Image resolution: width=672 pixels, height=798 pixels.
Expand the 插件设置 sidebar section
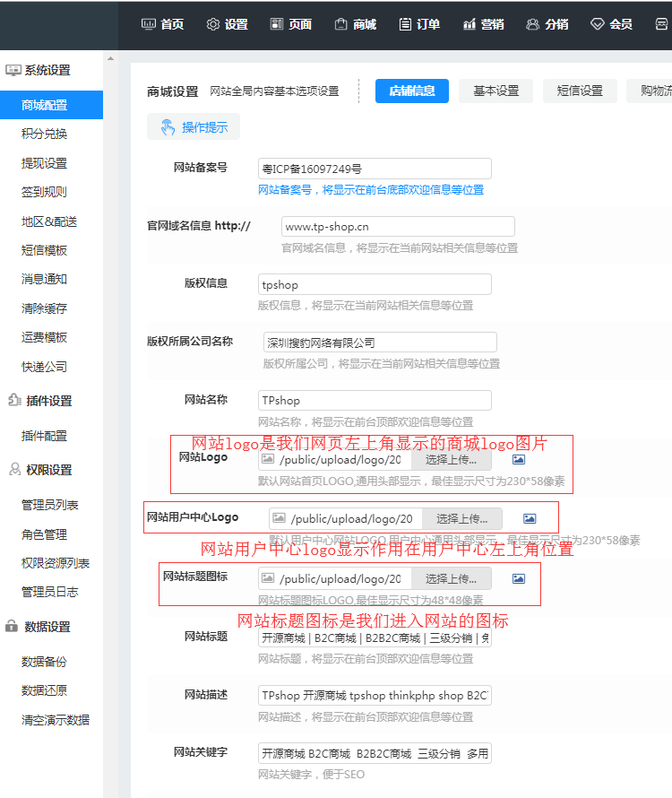pos(38,401)
